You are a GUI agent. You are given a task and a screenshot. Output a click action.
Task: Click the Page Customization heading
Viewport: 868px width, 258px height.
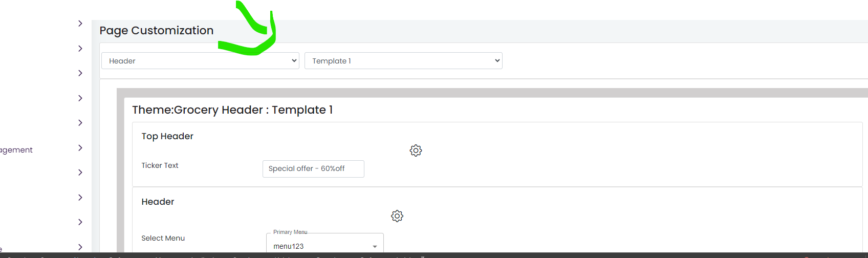pyautogui.click(x=157, y=31)
